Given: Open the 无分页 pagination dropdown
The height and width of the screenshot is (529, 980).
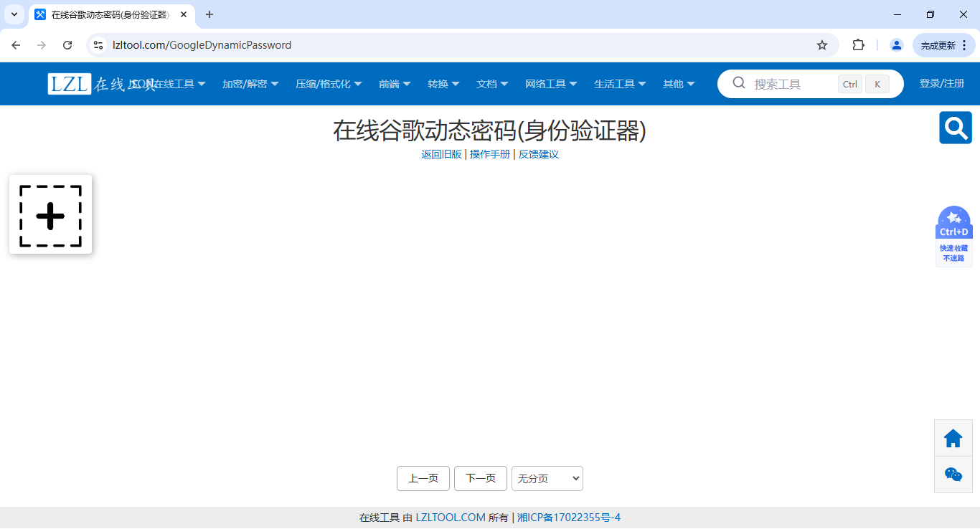Looking at the screenshot, I should click(x=547, y=478).
